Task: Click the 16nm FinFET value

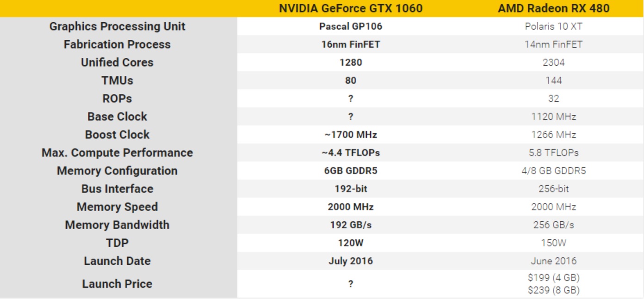Action: click(x=351, y=44)
